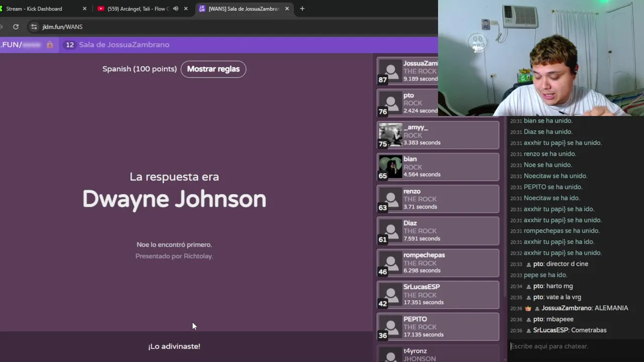Open a new browser tab
This screenshot has height=362, width=644.
[302, 9]
